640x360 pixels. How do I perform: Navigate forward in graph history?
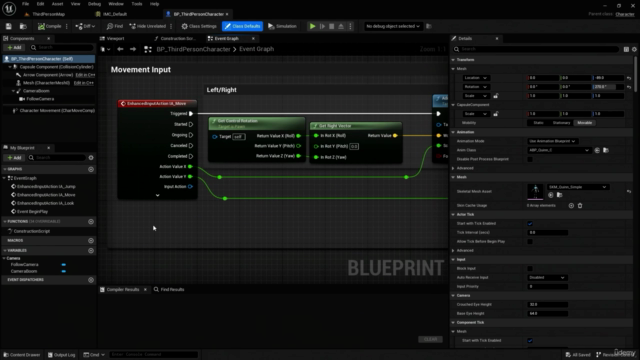(x=133, y=49)
